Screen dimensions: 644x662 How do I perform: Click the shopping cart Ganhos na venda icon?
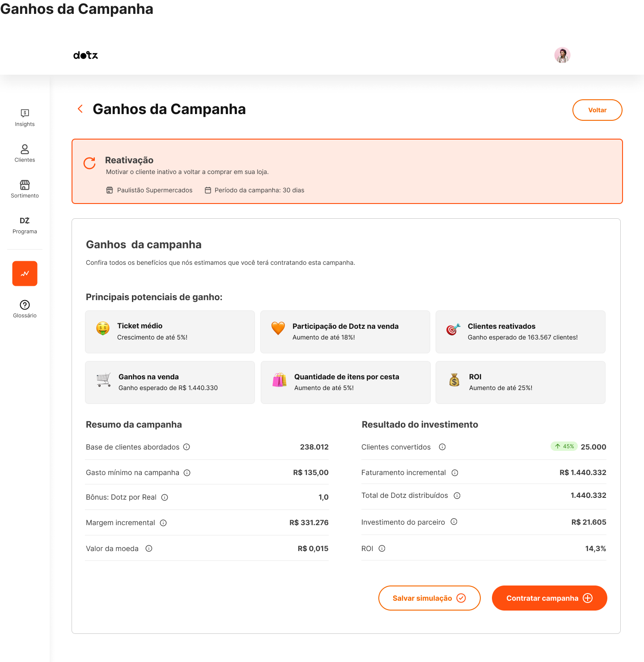click(x=104, y=380)
